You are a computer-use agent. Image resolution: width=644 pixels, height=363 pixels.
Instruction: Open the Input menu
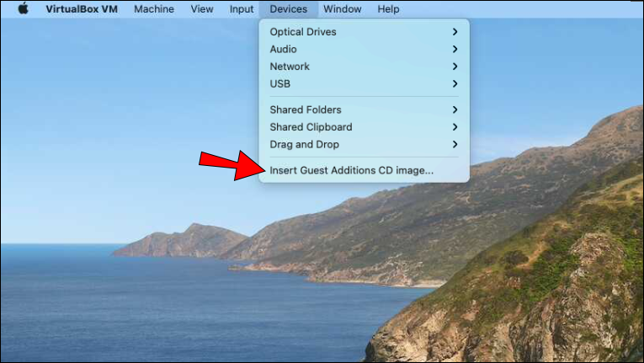[x=242, y=8]
